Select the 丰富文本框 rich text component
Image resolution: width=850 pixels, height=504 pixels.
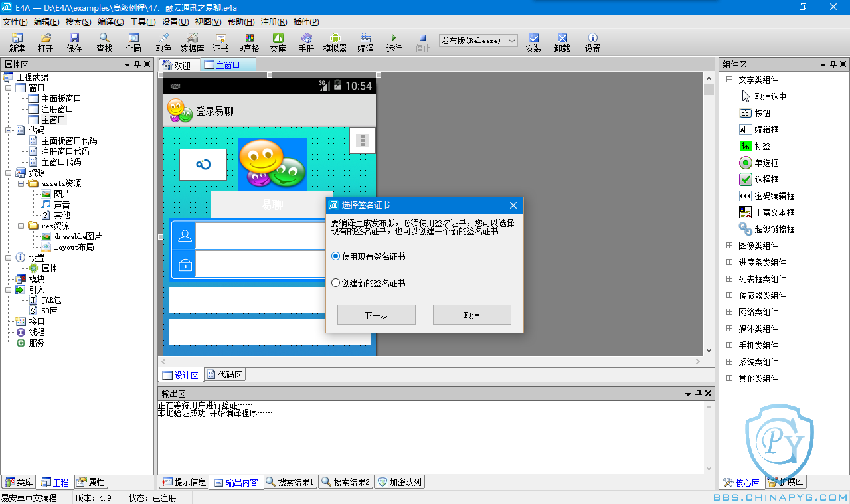click(x=767, y=212)
